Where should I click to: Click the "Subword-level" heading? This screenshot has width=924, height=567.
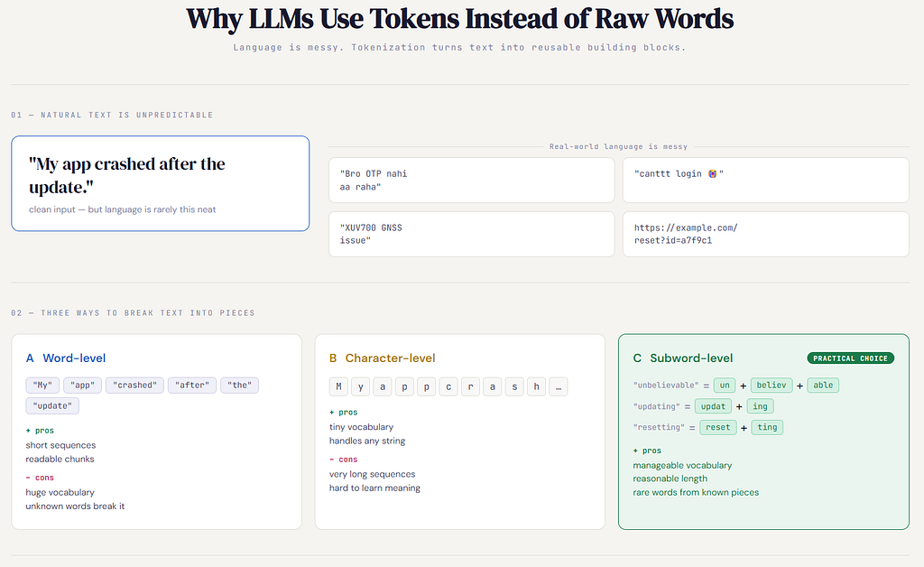tap(691, 358)
